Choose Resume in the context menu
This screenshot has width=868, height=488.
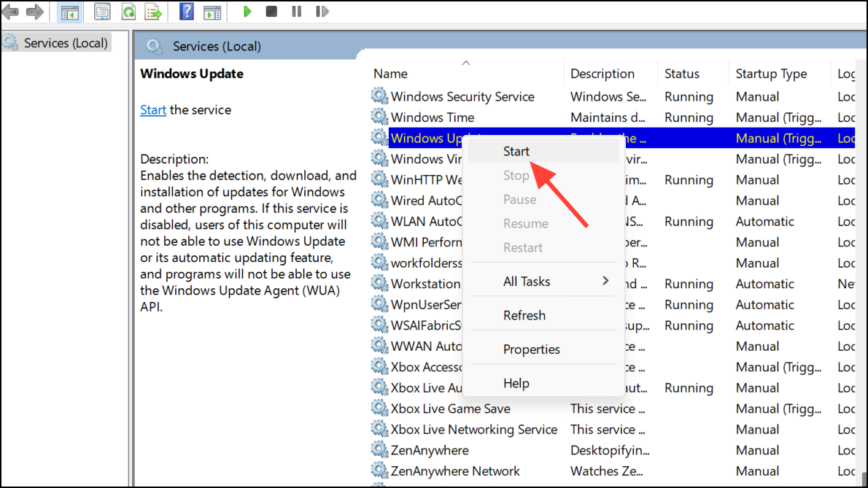tap(543, 223)
